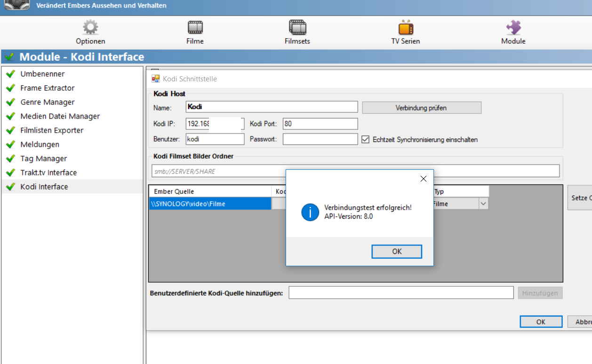Click the Typ column header
This screenshot has width=592, height=364.
[460, 191]
